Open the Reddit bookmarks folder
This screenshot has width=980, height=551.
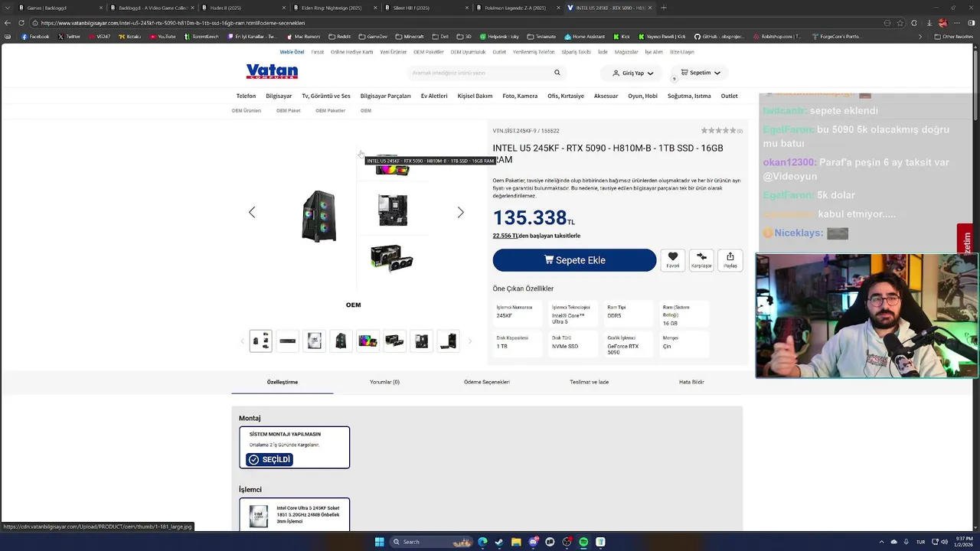(x=339, y=36)
